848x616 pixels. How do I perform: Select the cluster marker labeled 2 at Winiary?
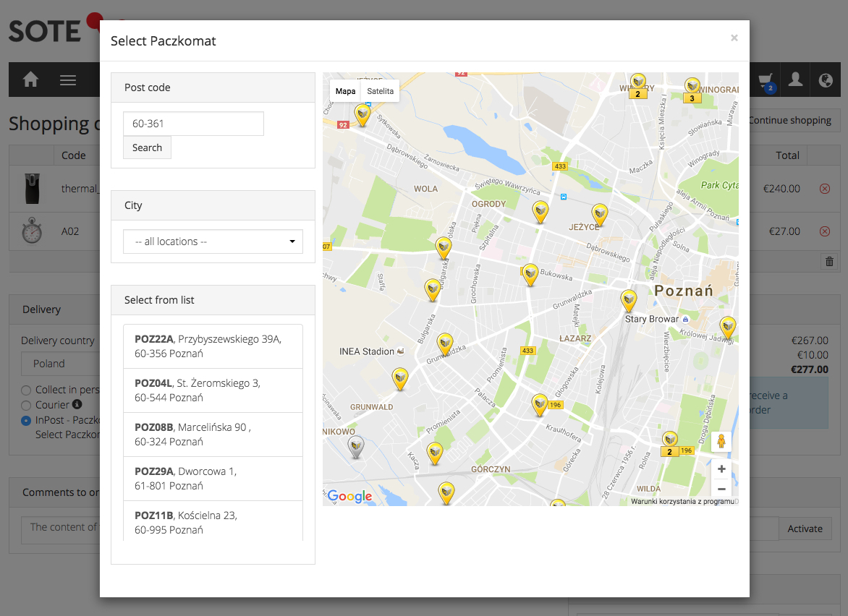pos(638,85)
